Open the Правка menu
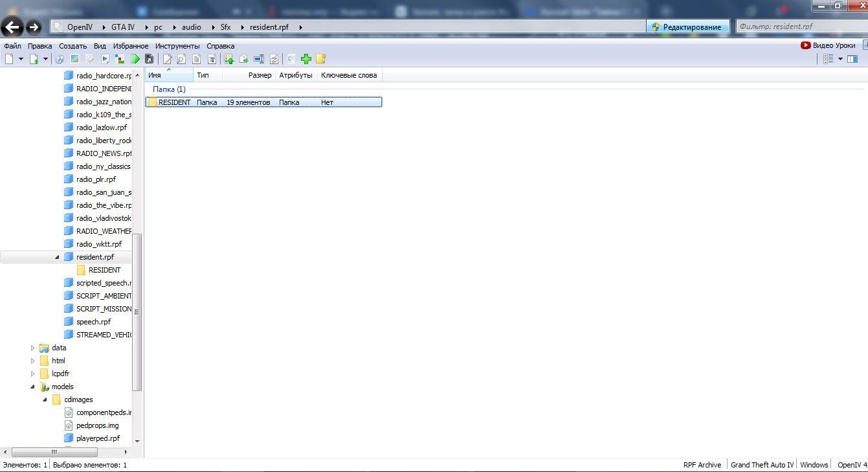The image size is (868, 472). pyautogui.click(x=40, y=46)
